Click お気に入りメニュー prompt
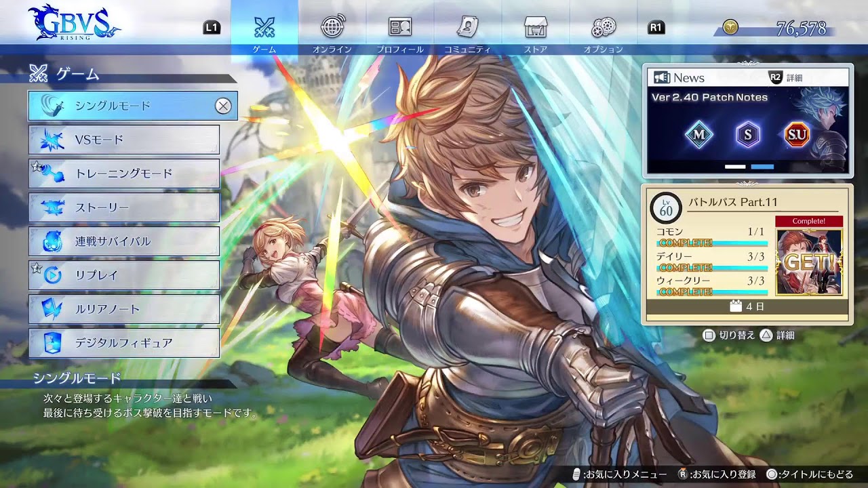This screenshot has height=488, width=868. click(620, 474)
